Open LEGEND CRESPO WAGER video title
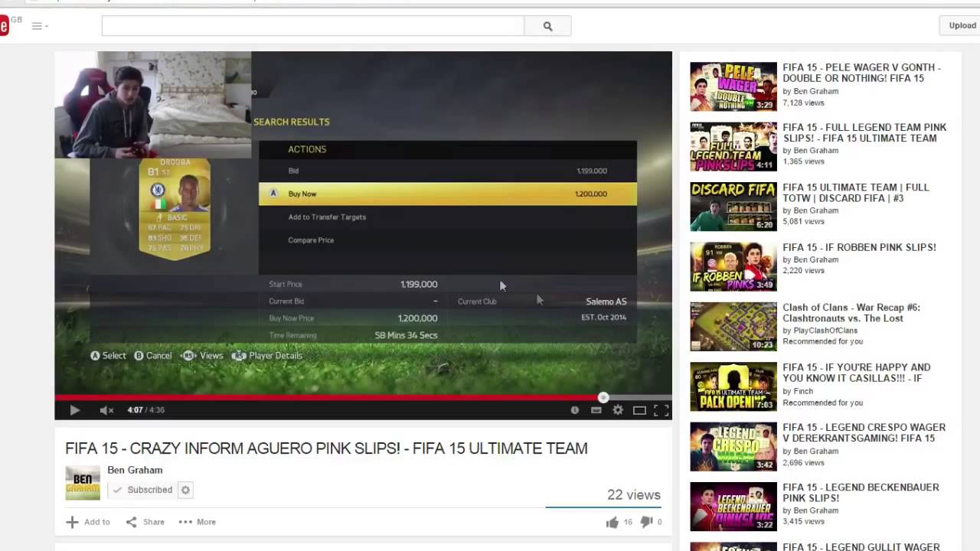This screenshot has width=980, height=551. (864, 432)
